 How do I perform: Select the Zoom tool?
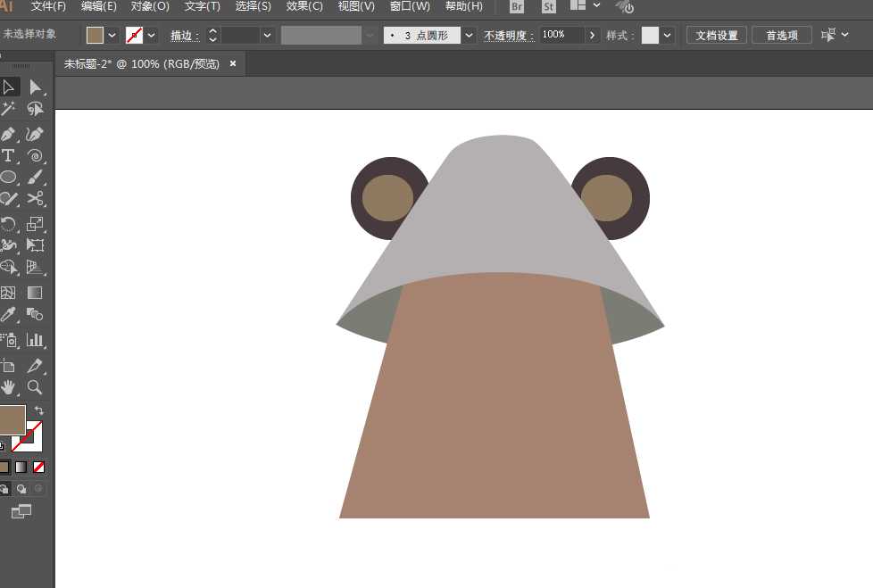[35, 387]
